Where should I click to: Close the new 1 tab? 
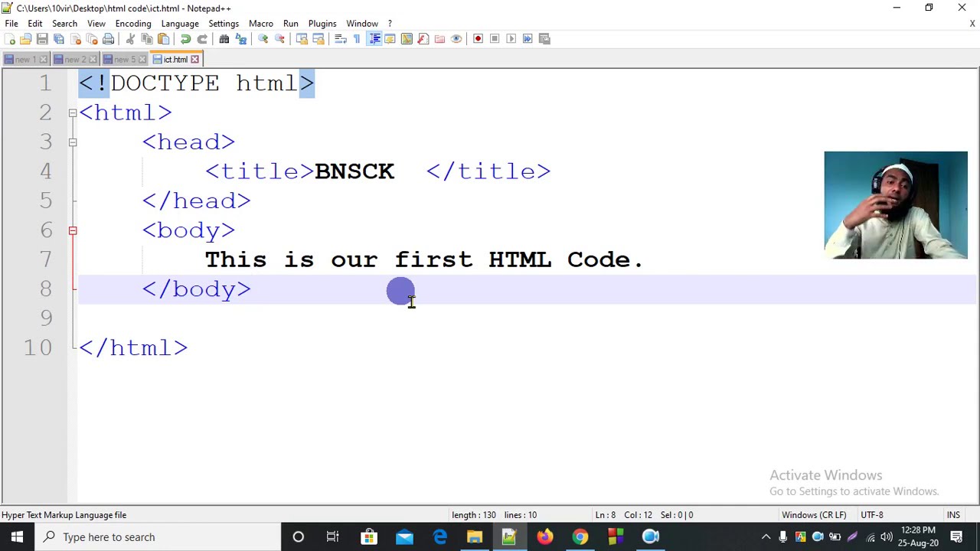(x=44, y=60)
